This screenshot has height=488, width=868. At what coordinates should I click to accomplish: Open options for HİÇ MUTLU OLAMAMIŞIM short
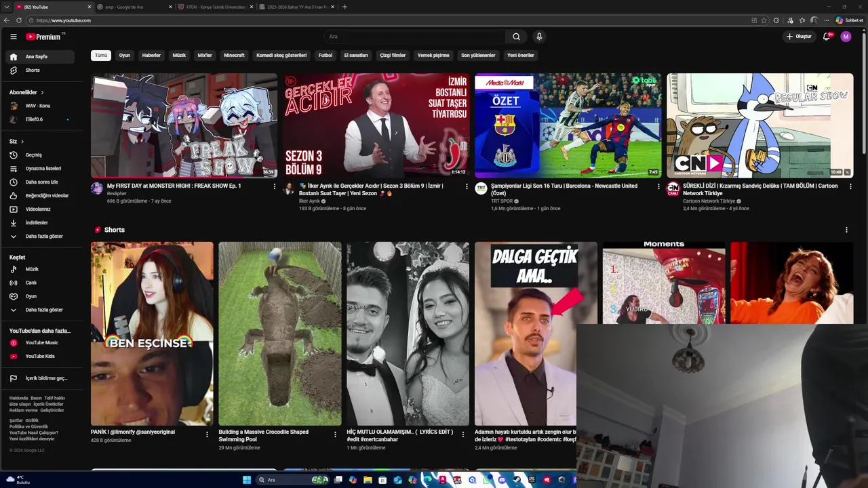[463, 434]
